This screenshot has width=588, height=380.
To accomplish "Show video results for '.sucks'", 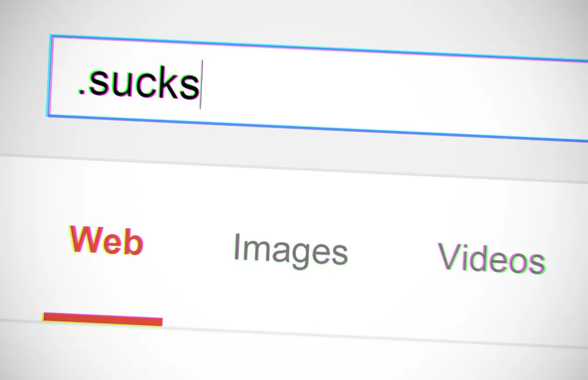I will coord(491,258).
